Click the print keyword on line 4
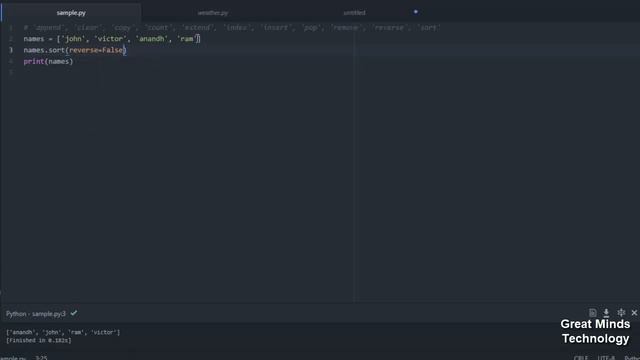Viewport: 640px width, 360px height. [34, 61]
